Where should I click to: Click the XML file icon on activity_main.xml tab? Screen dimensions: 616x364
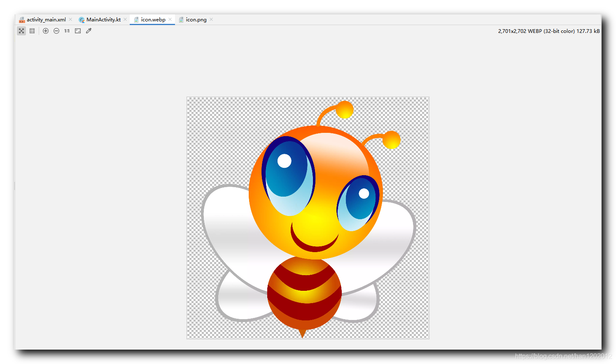[x=22, y=20]
